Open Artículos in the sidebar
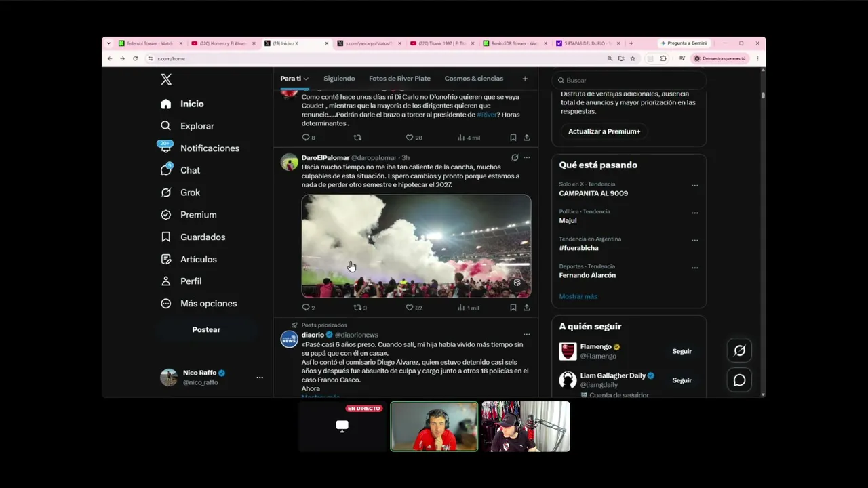The width and height of the screenshot is (868, 488). pyautogui.click(x=189, y=259)
